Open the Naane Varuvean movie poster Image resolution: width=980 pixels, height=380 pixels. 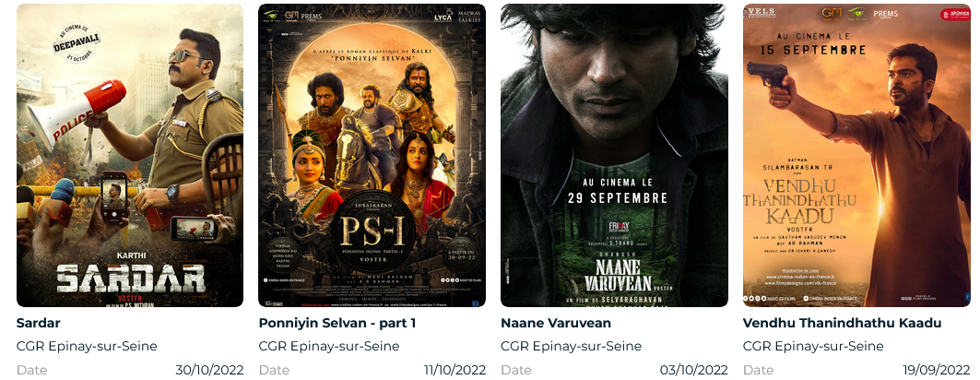pyautogui.click(x=614, y=155)
